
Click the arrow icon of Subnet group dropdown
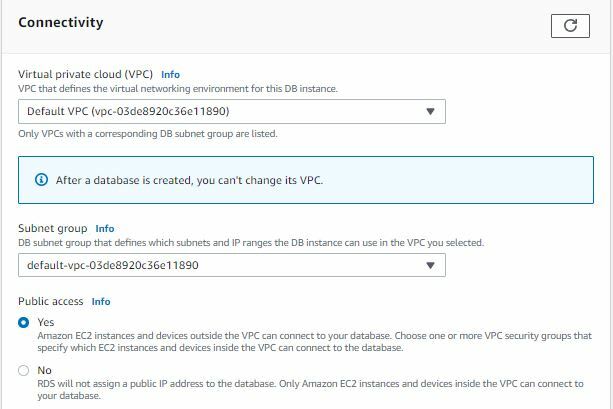tap(430, 265)
